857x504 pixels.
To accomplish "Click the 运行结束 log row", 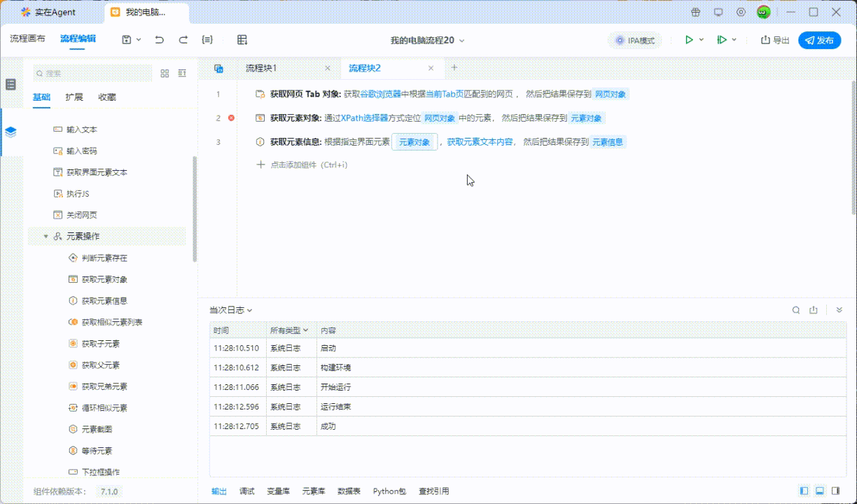I will pyautogui.click(x=528, y=407).
